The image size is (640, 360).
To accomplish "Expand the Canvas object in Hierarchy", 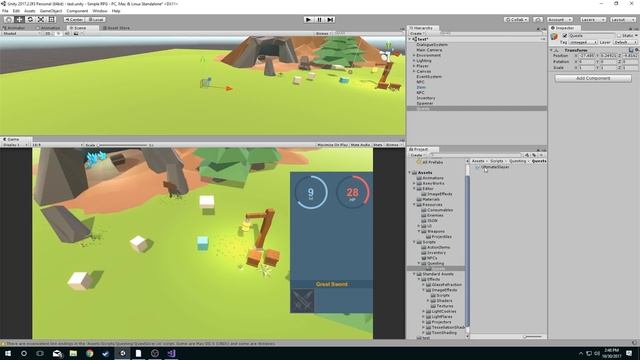I will click(414, 71).
